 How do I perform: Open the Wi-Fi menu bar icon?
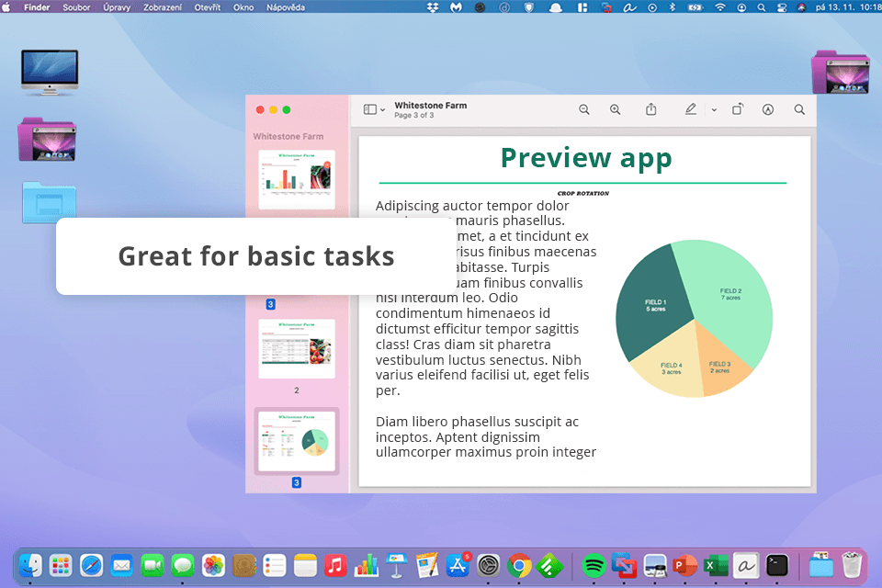tap(720, 7)
